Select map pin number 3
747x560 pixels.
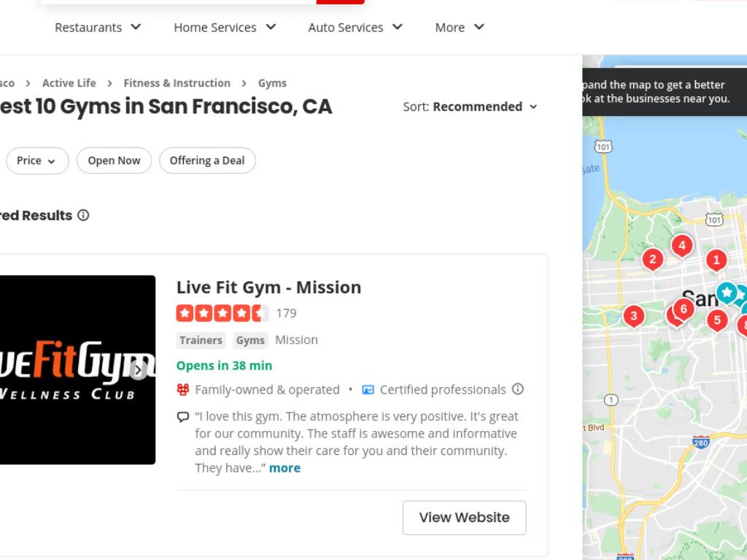(x=634, y=316)
